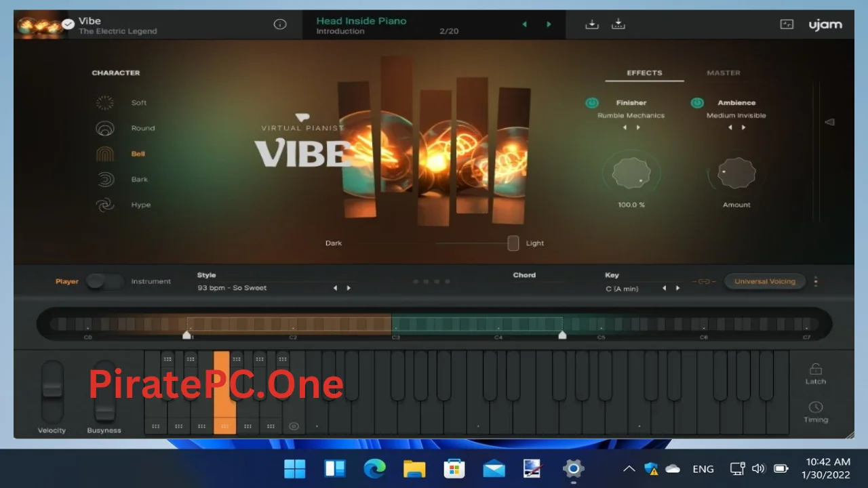The image size is (868, 488).
Task: Open Widgets icon in taskbar
Action: (335, 468)
